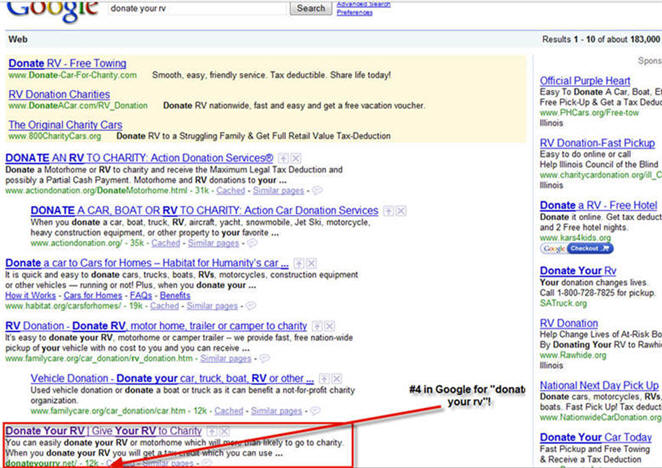This screenshot has height=468, width=662.
Task: Open the 'Cars for Homes' habitat sitelink
Action: 93,295
